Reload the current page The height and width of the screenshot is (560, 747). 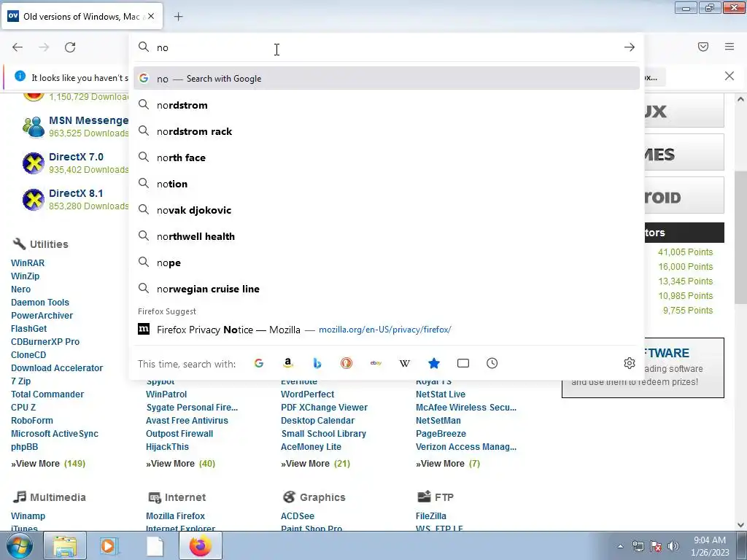pos(70,47)
